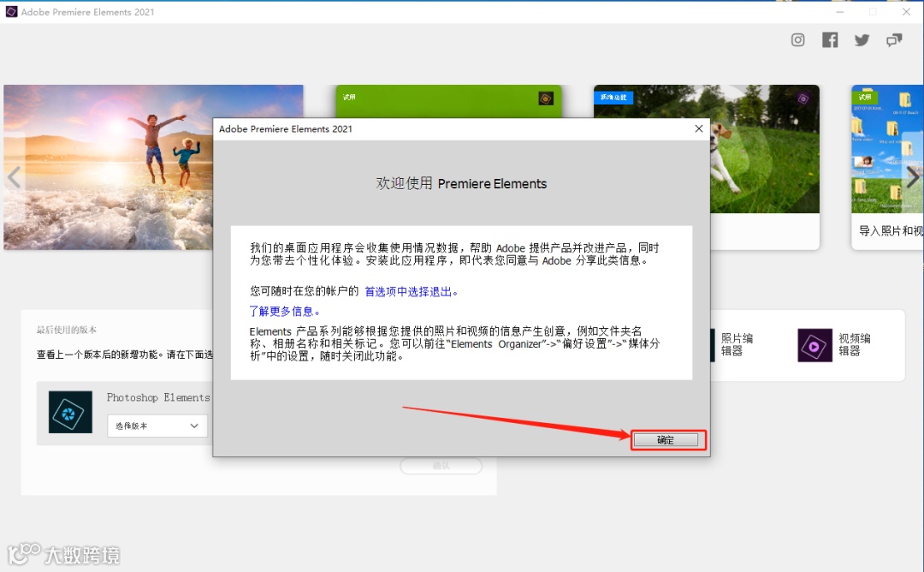Click the Photoshop Elements label text
Screen dimensions: 924x572
(158, 397)
